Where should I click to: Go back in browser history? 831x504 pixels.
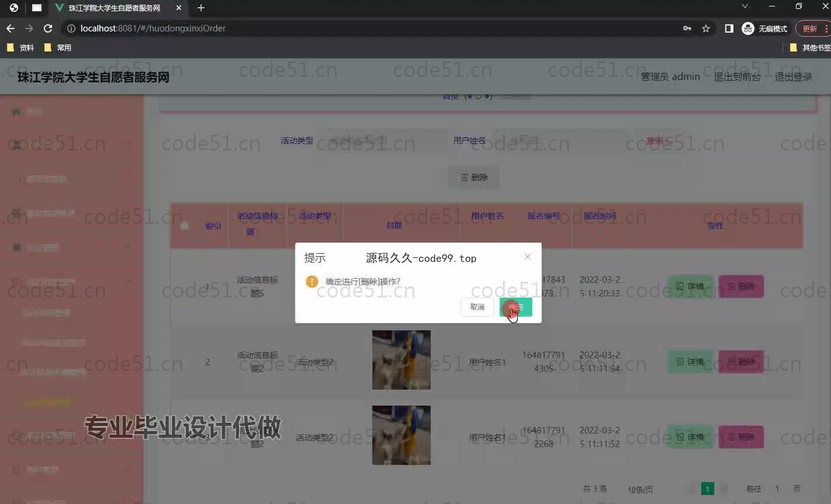[11, 28]
